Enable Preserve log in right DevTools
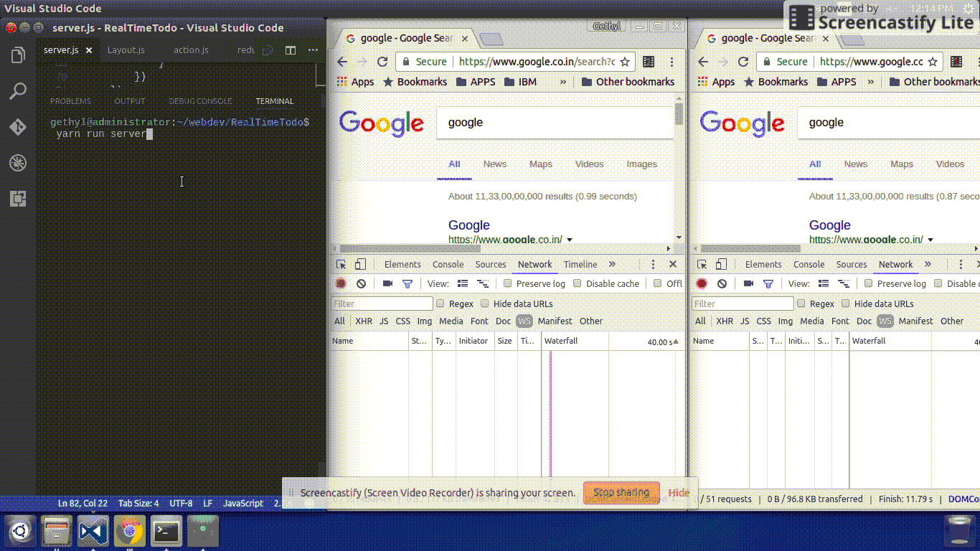This screenshot has height=551, width=980. (869, 283)
